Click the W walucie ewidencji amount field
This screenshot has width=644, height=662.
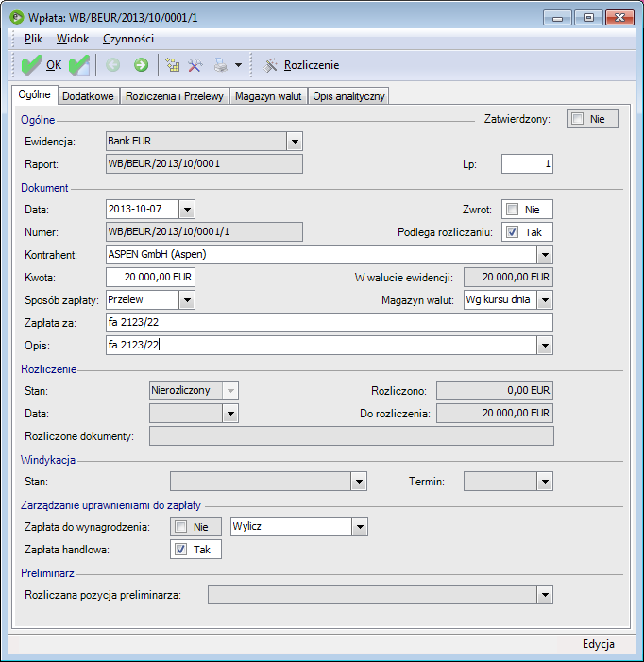[x=508, y=278]
